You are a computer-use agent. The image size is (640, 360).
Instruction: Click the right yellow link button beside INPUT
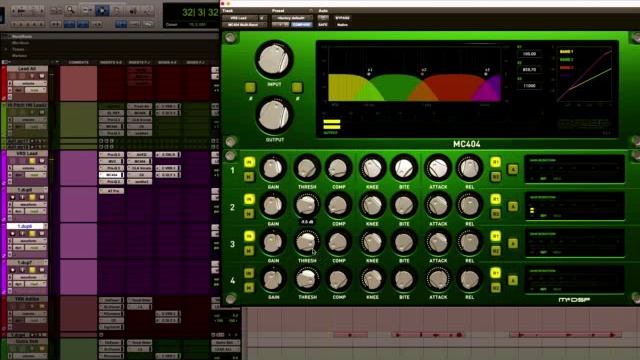[x=297, y=87]
